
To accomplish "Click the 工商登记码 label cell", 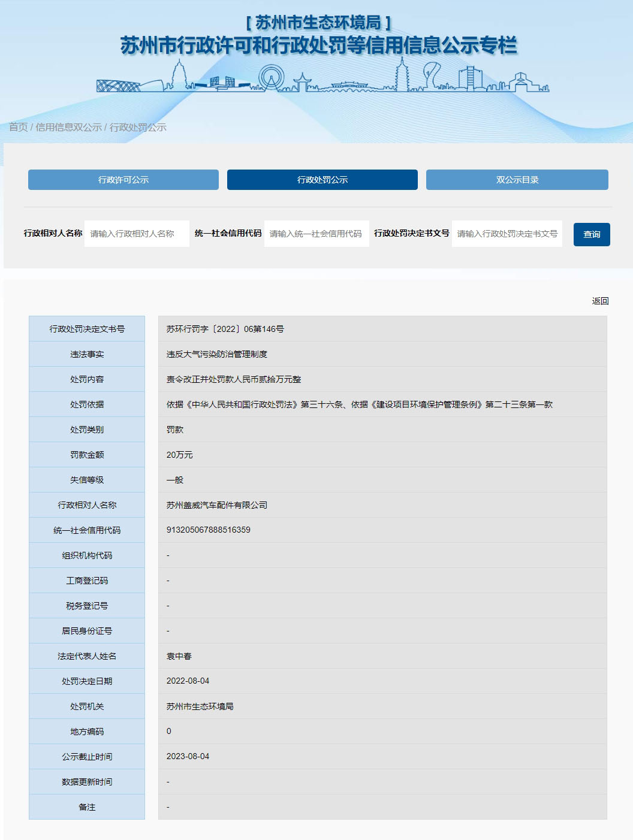I will point(87,581).
